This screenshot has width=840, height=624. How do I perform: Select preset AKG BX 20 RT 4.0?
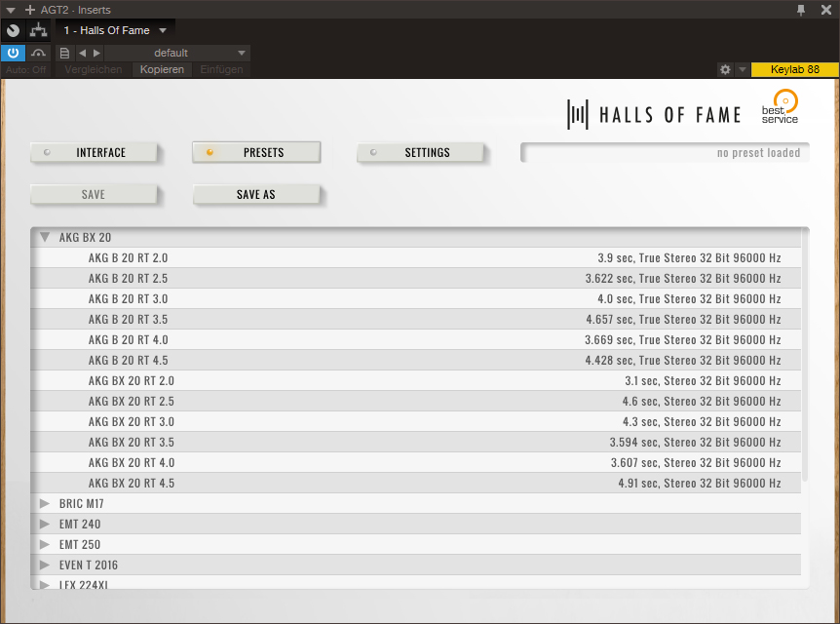coord(416,462)
